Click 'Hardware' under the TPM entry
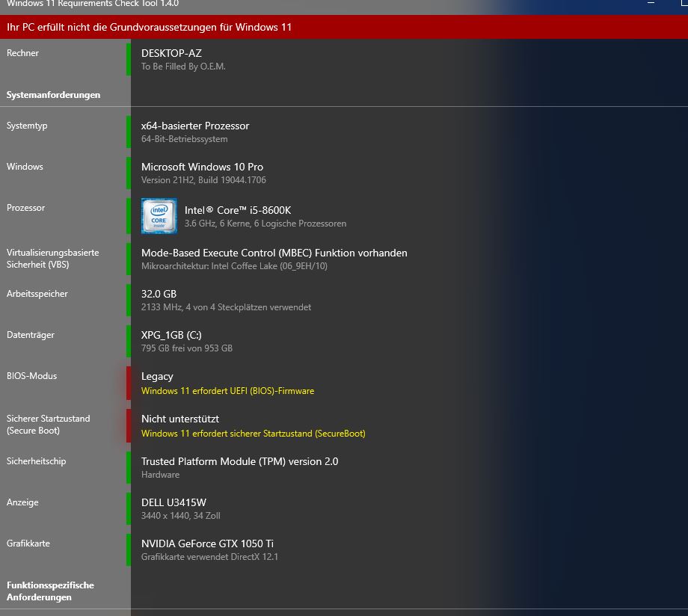Screen dimensions: 688x616 (x=160, y=475)
